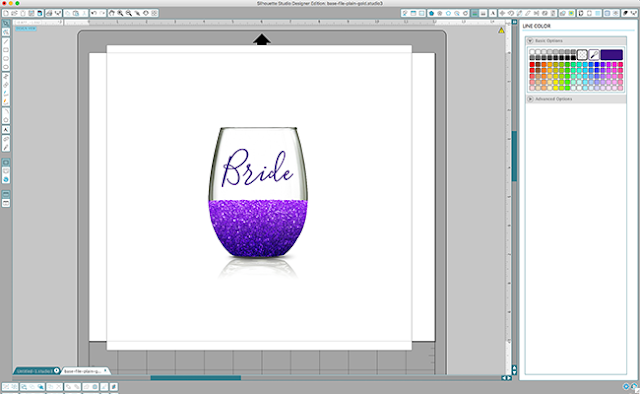Screen dimensions: 640x394
Task: Open the Print icon in top toolbar
Action: pyautogui.click(x=49, y=13)
